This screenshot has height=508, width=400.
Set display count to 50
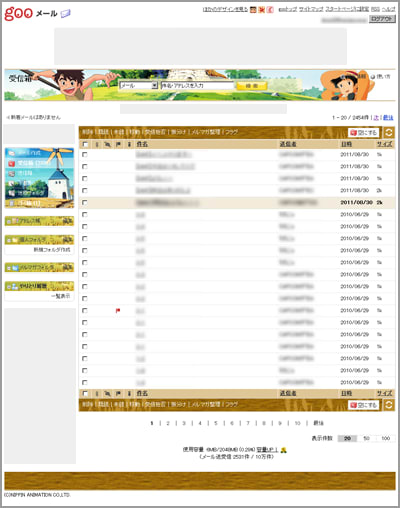(366, 438)
